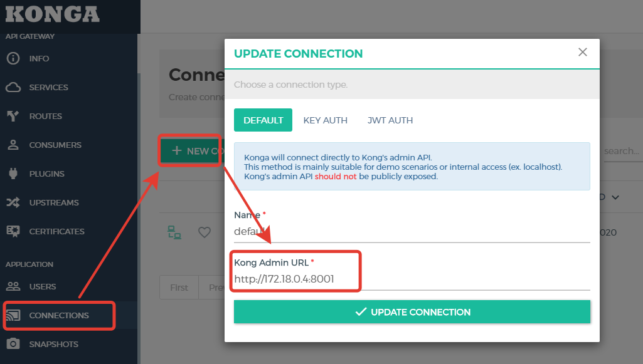Click the heart favorite icon in connection row

(205, 232)
